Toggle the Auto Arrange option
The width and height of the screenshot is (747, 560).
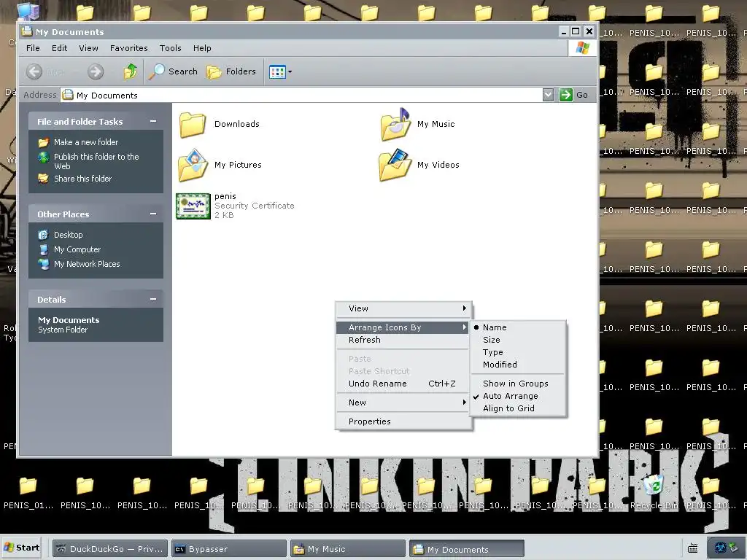click(x=518, y=396)
